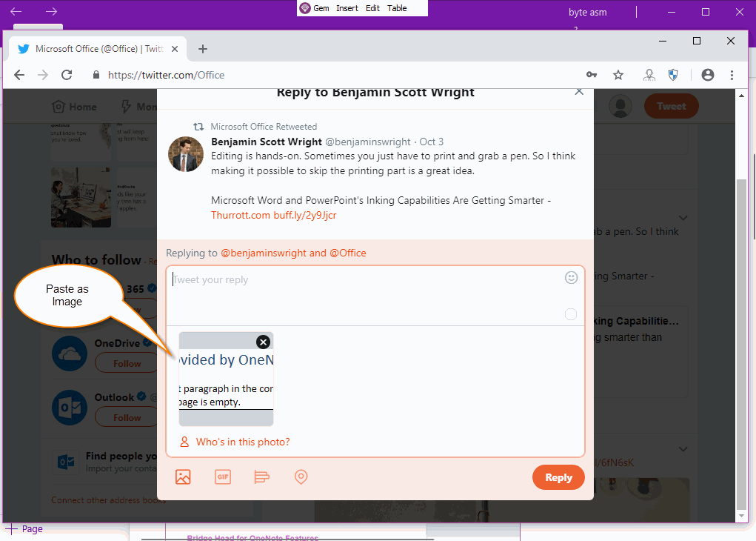
Task: Click the OneDrive account avatar
Action: click(x=70, y=354)
